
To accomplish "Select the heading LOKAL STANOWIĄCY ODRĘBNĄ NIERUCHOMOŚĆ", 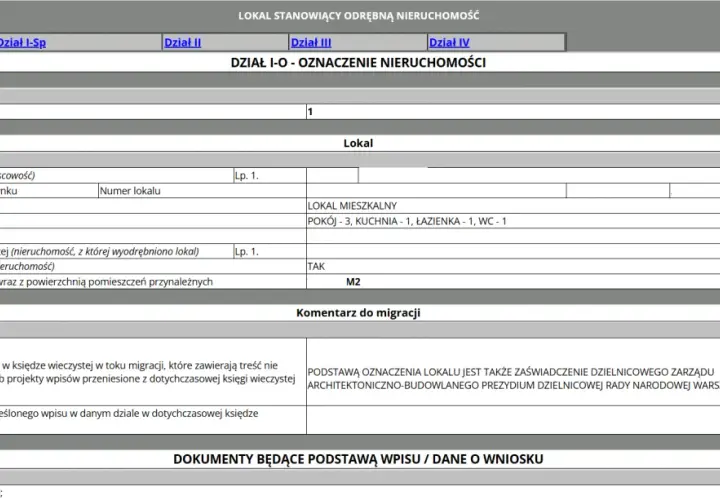I will [359, 16].
